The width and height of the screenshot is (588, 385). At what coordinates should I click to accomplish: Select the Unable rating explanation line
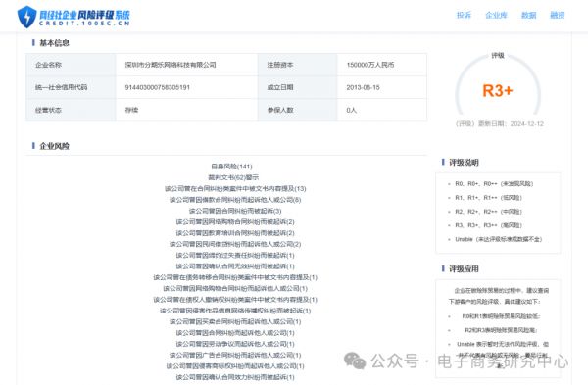pos(499,239)
